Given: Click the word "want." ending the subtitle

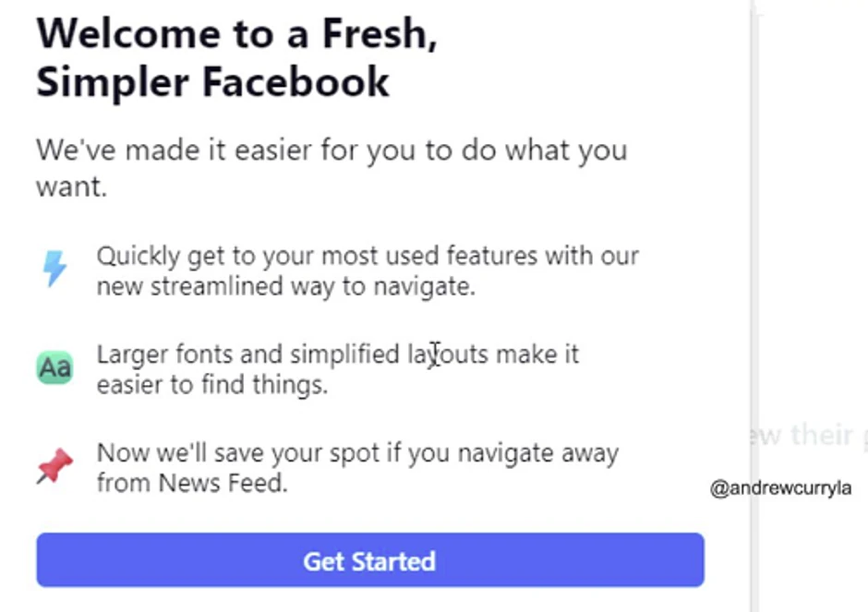Looking at the screenshot, I should 72,186.
